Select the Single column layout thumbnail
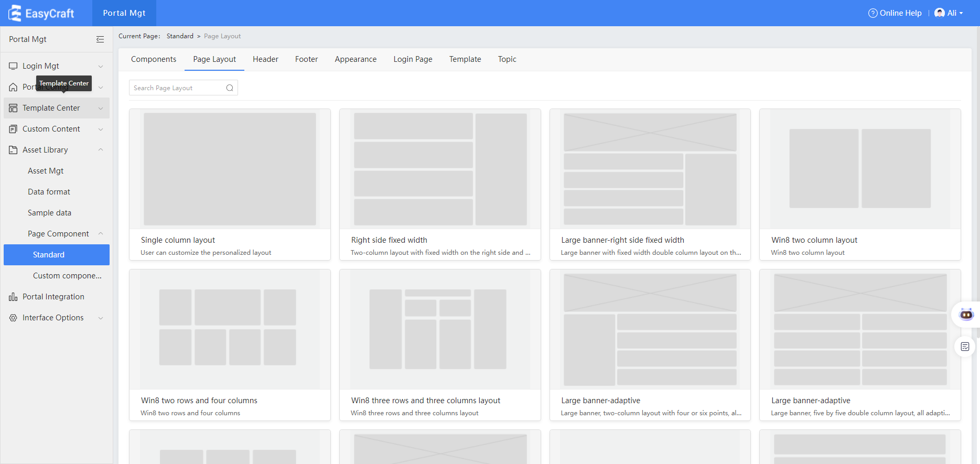This screenshot has height=464, width=980. (230, 169)
